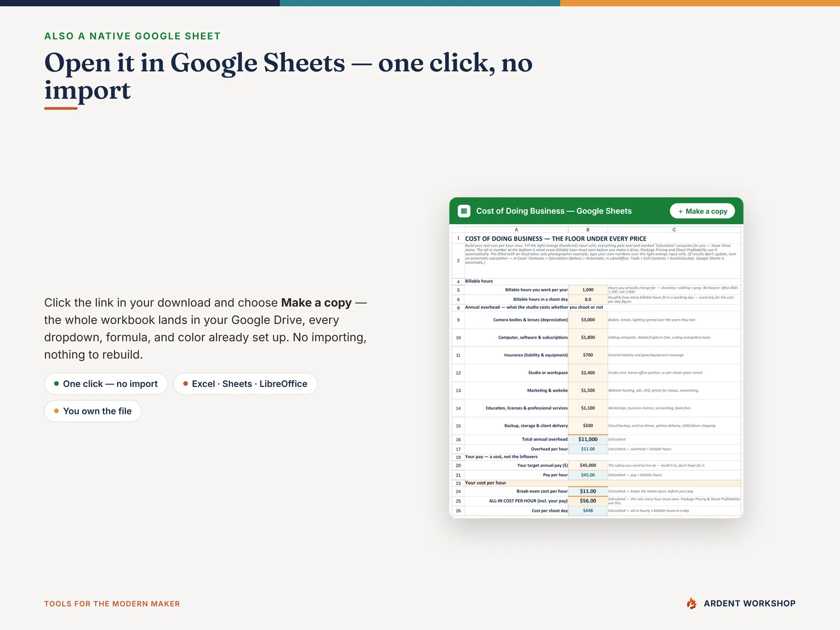This screenshot has height=630, width=840.
Task: Click the 'Pay per hour' label
Action: [555, 475]
